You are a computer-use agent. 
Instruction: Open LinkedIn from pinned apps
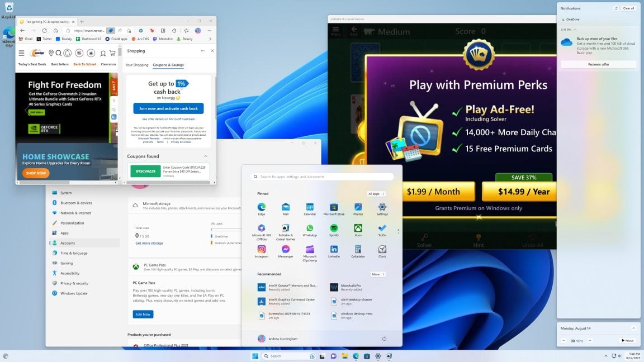(x=334, y=251)
